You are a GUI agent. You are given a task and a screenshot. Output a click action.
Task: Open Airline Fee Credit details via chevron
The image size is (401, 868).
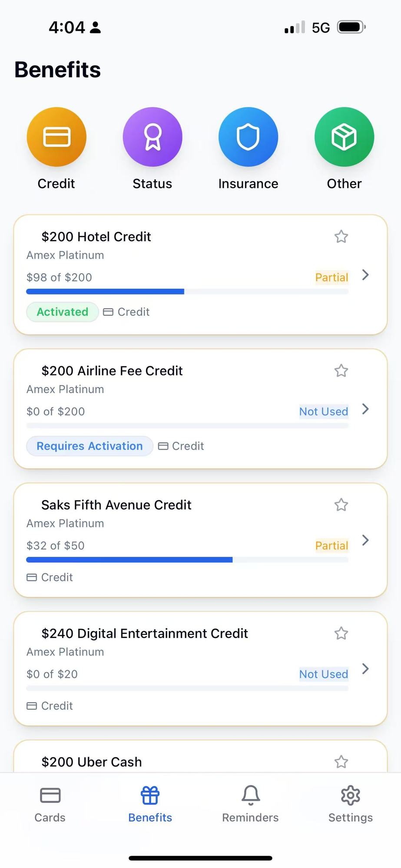pos(365,409)
